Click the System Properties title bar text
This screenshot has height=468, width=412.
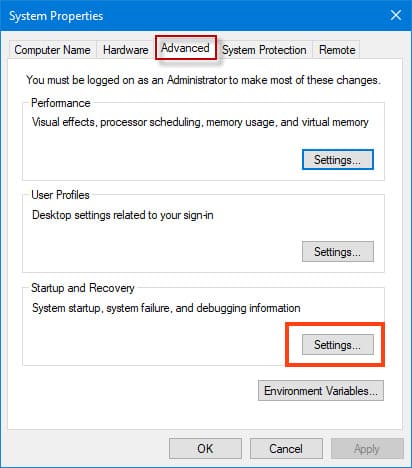[56, 16]
